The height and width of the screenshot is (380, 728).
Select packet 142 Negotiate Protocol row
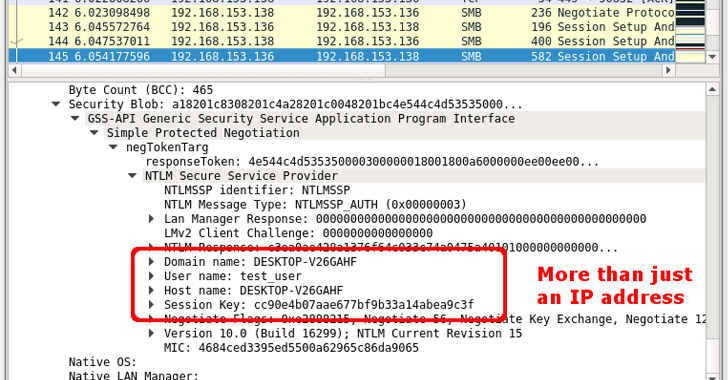click(341, 13)
